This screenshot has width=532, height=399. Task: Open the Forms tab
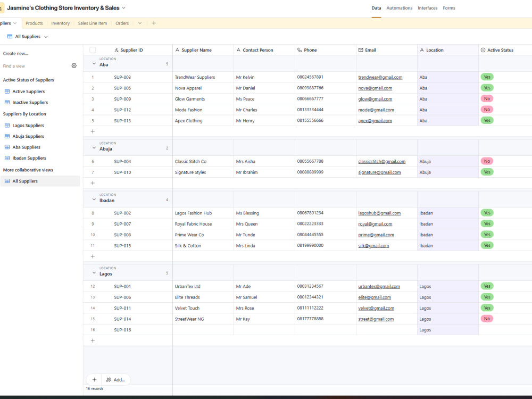click(449, 8)
